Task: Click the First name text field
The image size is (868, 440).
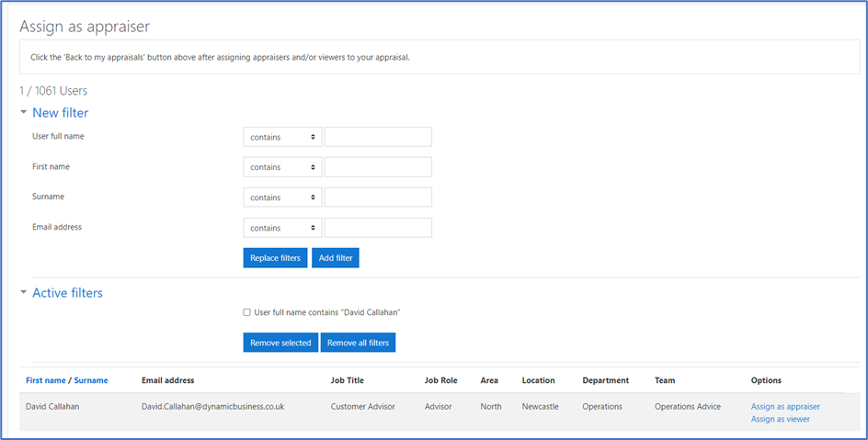Action: click(x=378, y=167)
